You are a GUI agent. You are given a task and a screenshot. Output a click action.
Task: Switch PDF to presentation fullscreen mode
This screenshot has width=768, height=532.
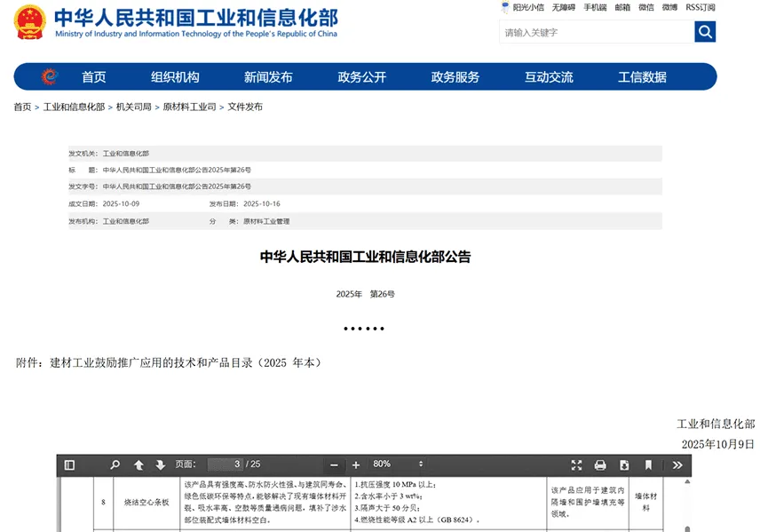(576, 465)
